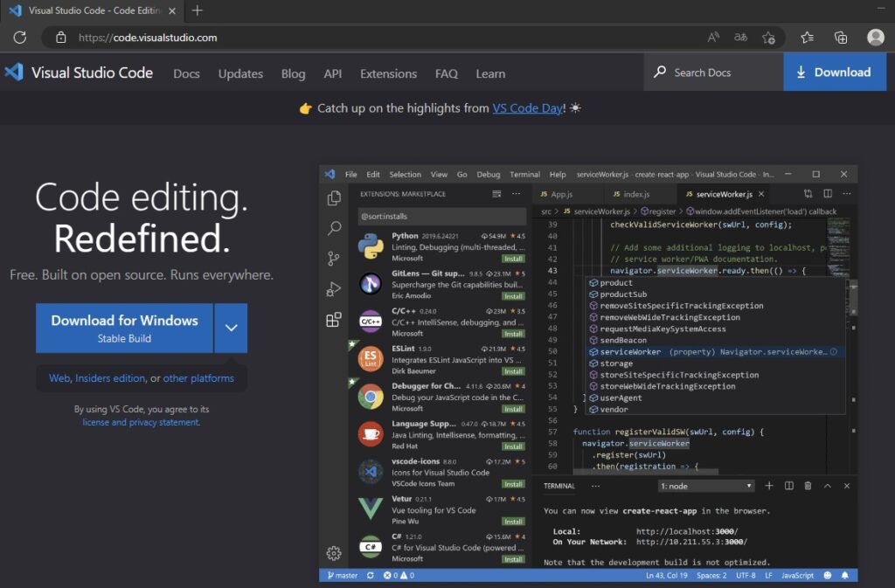Viewport: 895px width, 588px height.
Task: Open the Manage gear icon in activity bar
Action: pyautogui.click(x=334, y=553)
